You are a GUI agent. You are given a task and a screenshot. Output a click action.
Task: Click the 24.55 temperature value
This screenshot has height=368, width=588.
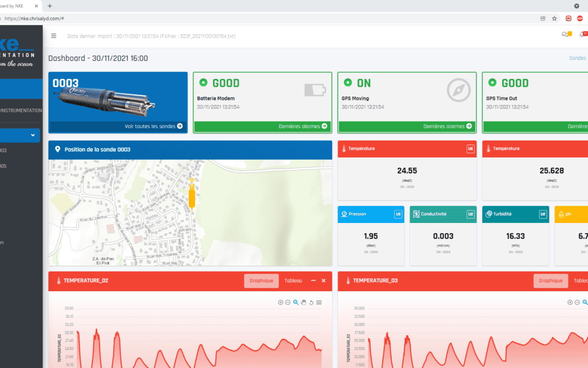407,171
